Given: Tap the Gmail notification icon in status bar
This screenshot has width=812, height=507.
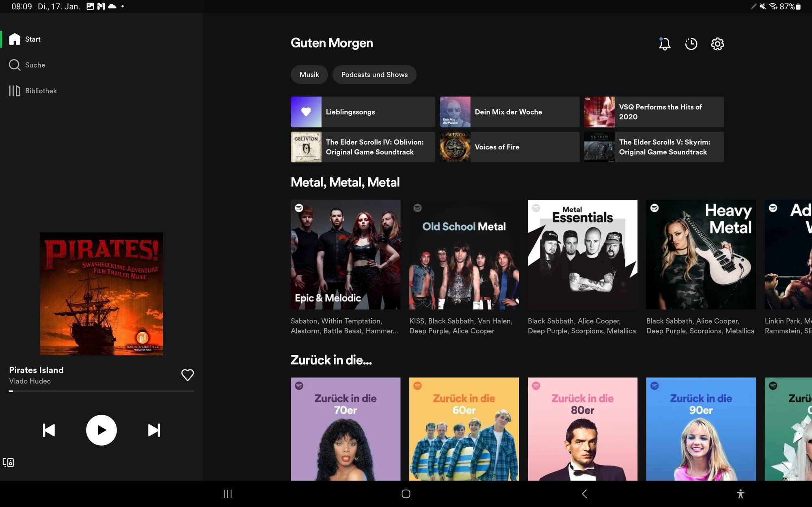Looking at the screenshot, I should point(101,6).
